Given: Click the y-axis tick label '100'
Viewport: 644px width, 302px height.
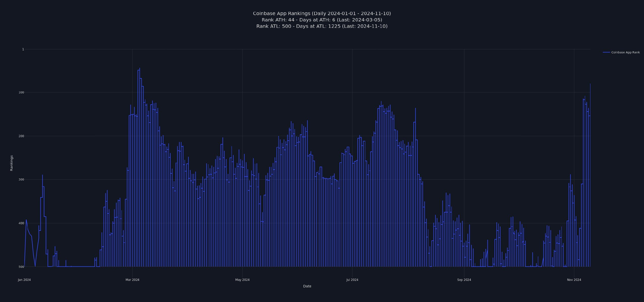Looking at the screenshot, I should click(x=21, y=92).
